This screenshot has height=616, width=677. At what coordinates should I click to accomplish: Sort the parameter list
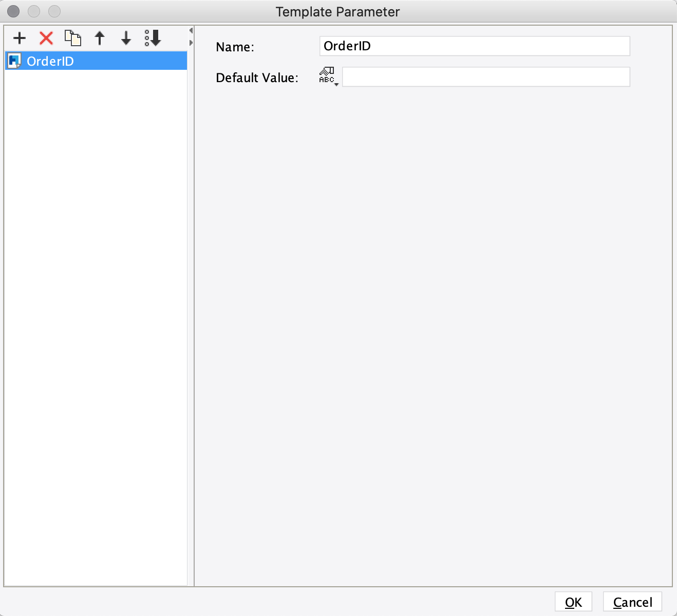(x=153, y=37)
